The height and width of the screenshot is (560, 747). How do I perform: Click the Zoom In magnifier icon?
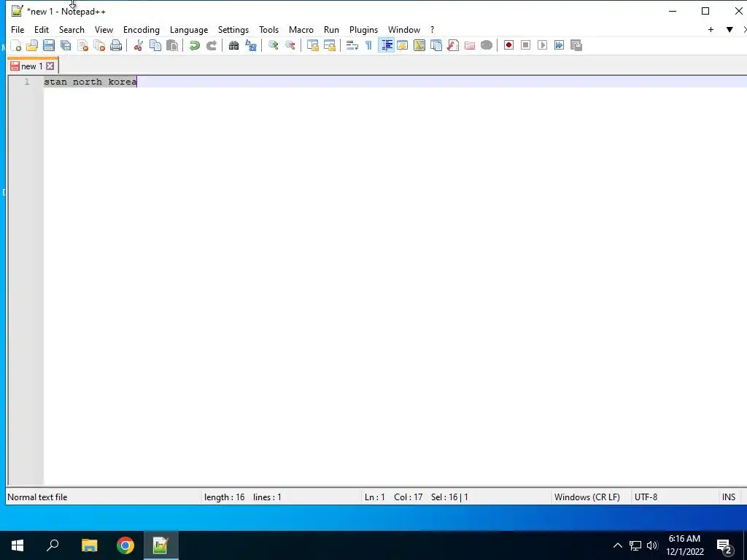273,45
